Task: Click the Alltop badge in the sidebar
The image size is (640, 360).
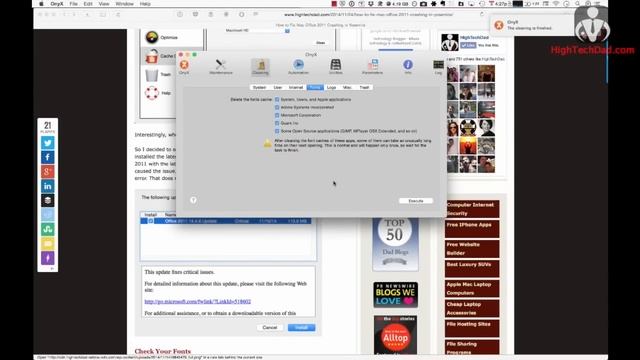Action: 395,335
